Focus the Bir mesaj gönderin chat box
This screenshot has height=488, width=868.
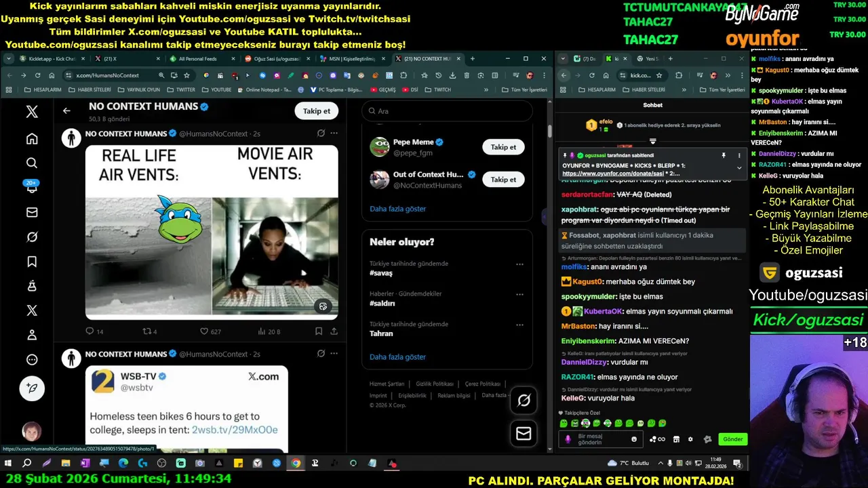point(600,439)
